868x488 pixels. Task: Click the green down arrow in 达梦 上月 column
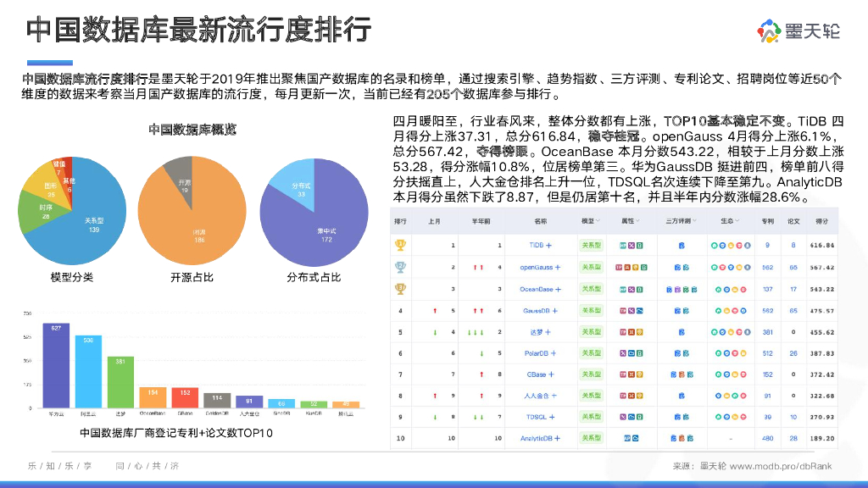coord(435,332)
